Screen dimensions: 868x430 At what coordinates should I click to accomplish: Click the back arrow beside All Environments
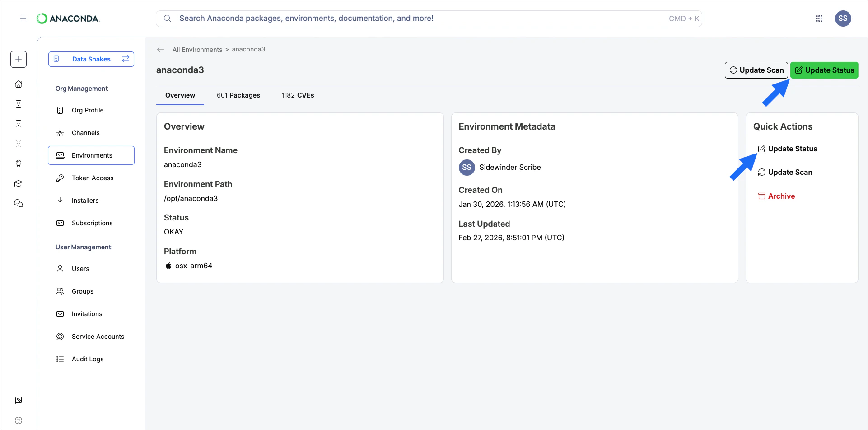[x=161, y=49]
